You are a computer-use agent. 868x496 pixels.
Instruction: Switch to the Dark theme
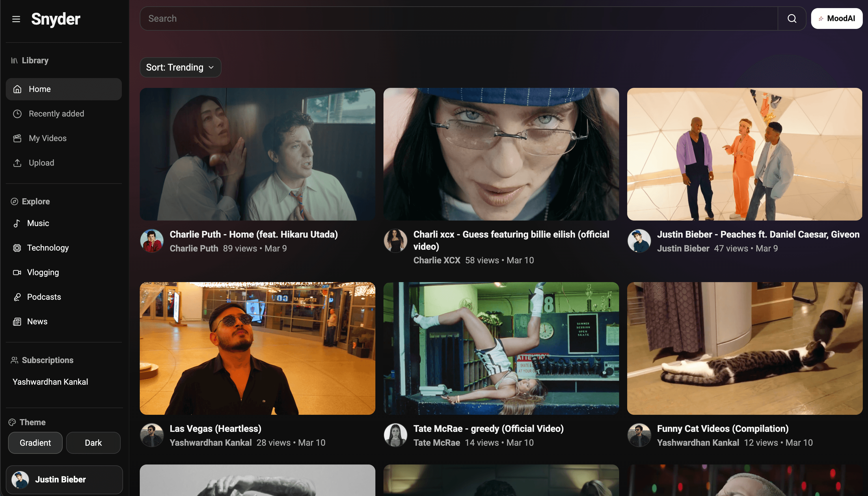[x=93, y=443]
